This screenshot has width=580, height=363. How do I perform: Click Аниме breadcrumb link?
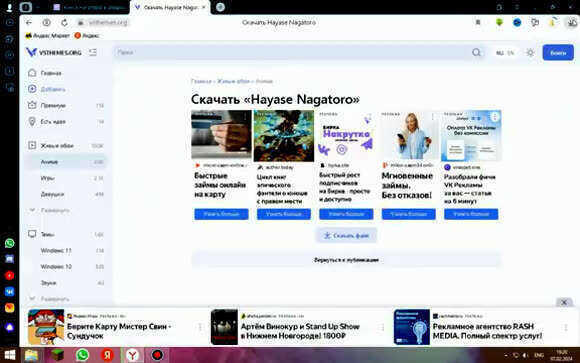264,81
